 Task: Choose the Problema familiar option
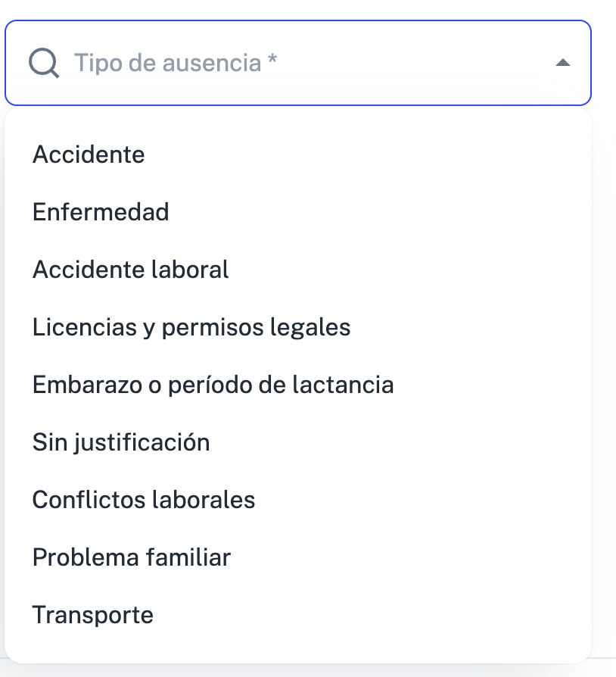pos(297,557)
